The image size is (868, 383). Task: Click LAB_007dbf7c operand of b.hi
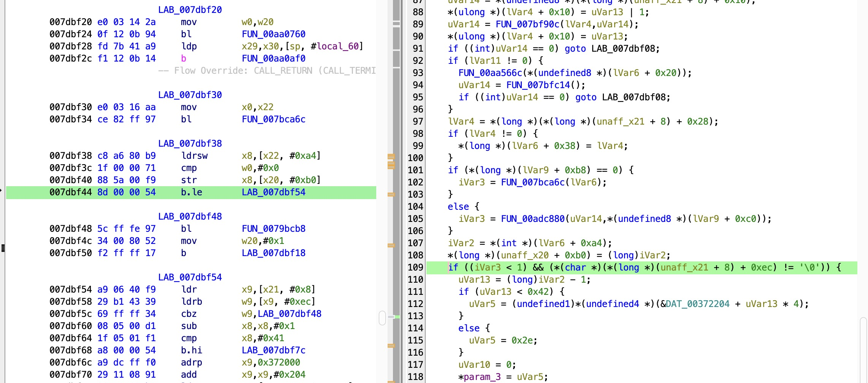[x=274, y=350]
